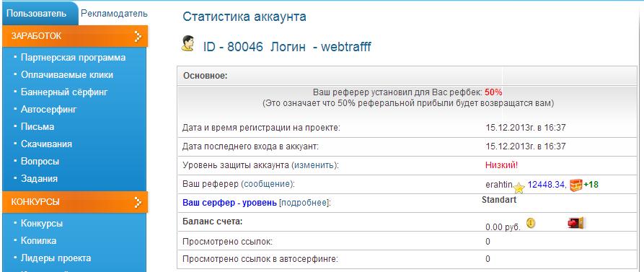Image resolution: width=644 pixels, height=272 pixels.
Task: Open Письма menu item
Action: 38,126
